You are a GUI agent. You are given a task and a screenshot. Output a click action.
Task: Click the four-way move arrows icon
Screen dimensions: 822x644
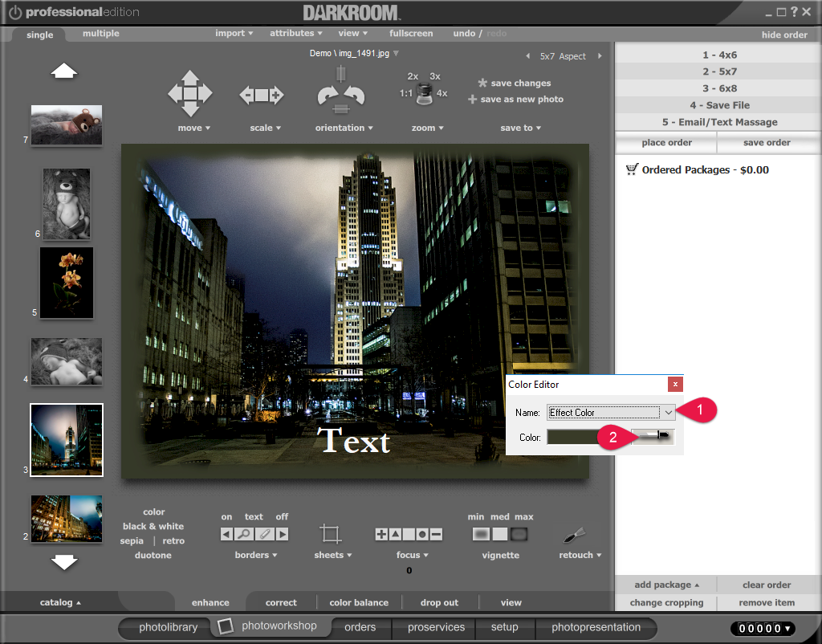click(190, 94)
